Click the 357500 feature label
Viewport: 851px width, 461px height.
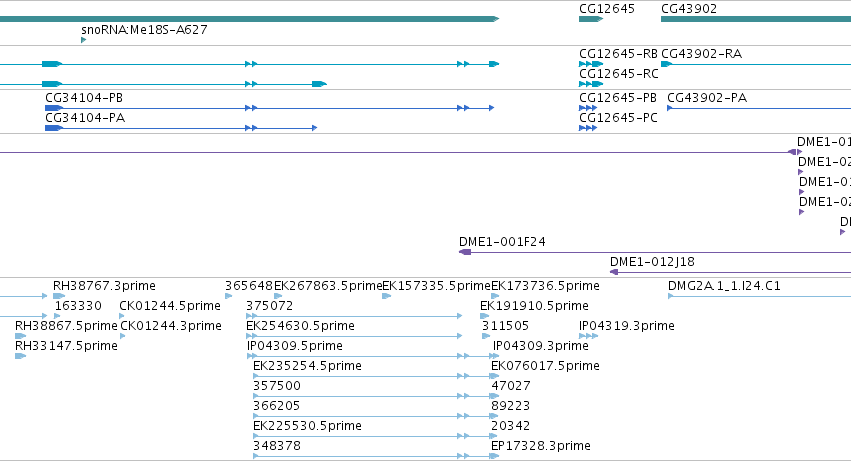click(277, 386)
